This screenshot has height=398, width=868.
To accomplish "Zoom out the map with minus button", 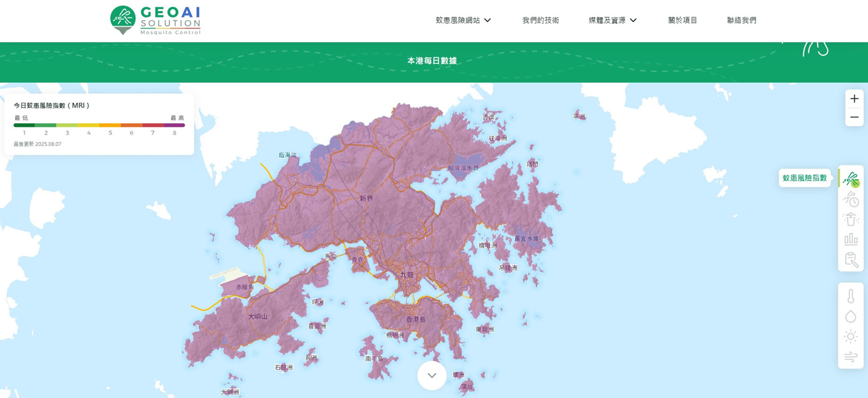I will (x=854, y=117).
